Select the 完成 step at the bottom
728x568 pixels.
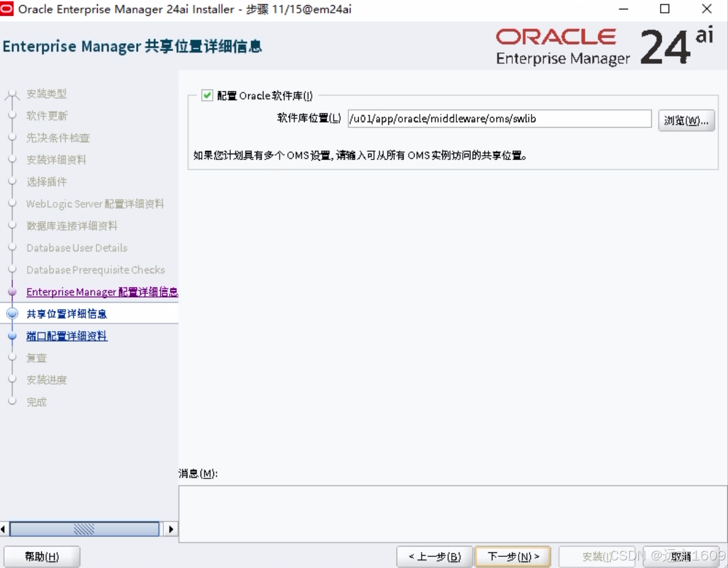(36, 402)
